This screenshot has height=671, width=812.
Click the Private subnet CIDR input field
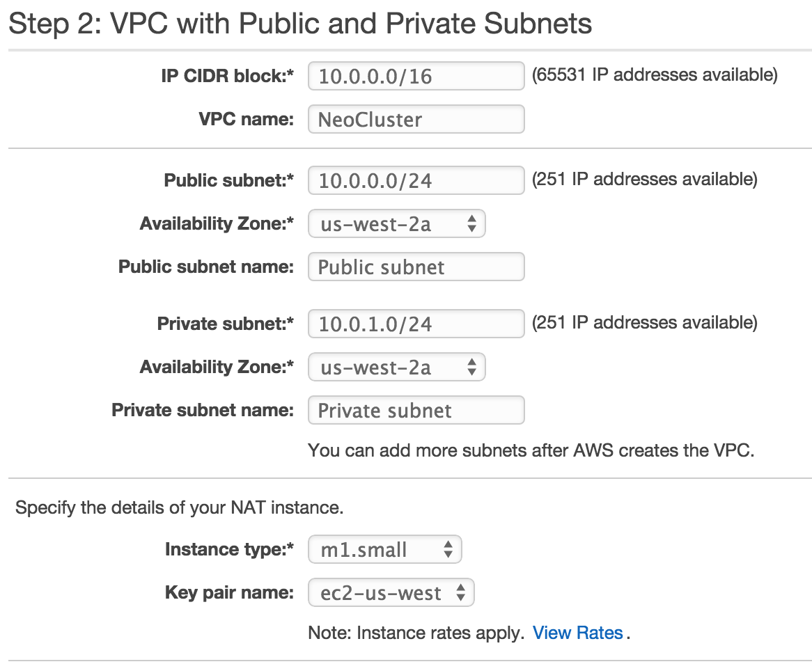(416, 324)
